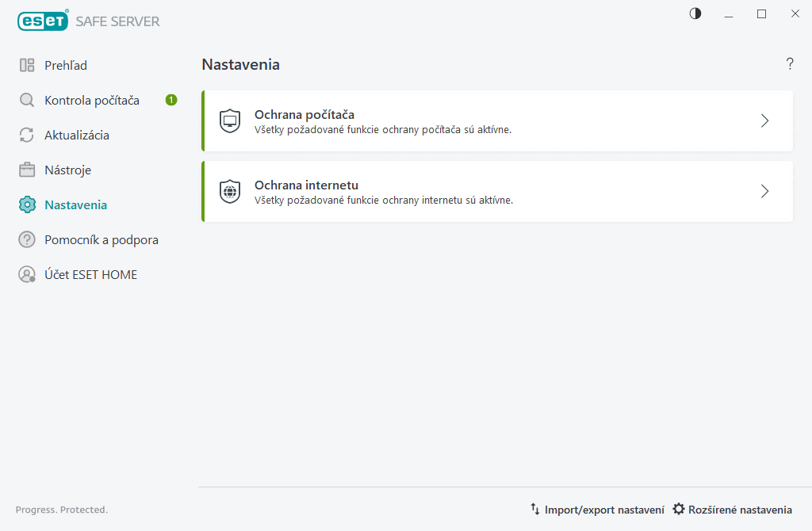The width and height of the screenshot is (812, 531).
Task: Click the Aktualizácia refresh icon
Action: [x=27, y=136]
